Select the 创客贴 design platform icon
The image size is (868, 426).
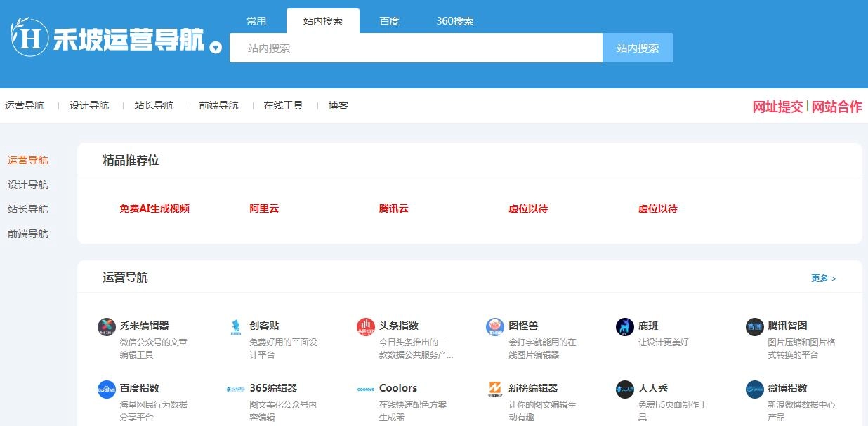pos(235,326)
